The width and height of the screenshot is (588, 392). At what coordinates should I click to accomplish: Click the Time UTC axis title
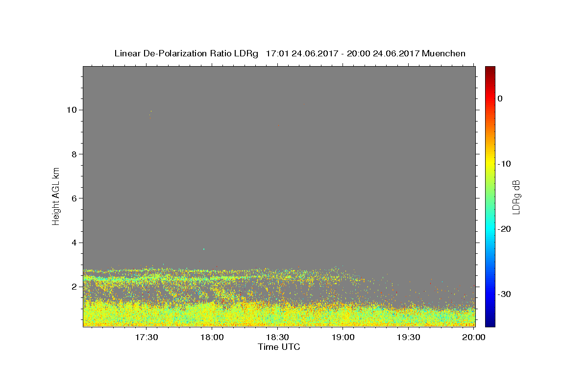coord(279,347)
